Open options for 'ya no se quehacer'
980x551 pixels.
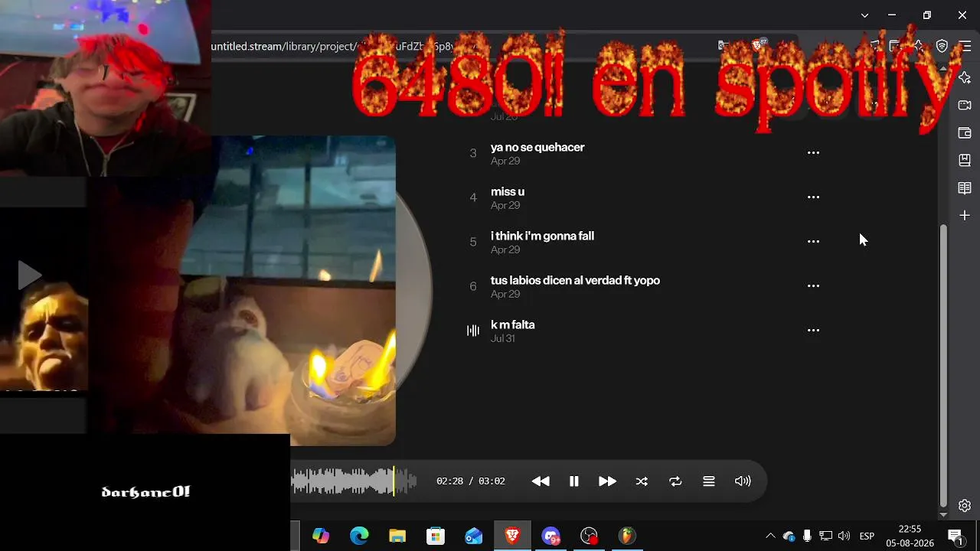(813, 153)
